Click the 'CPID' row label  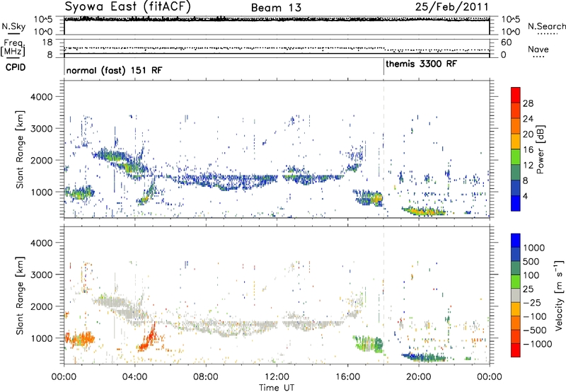[16, 67]
